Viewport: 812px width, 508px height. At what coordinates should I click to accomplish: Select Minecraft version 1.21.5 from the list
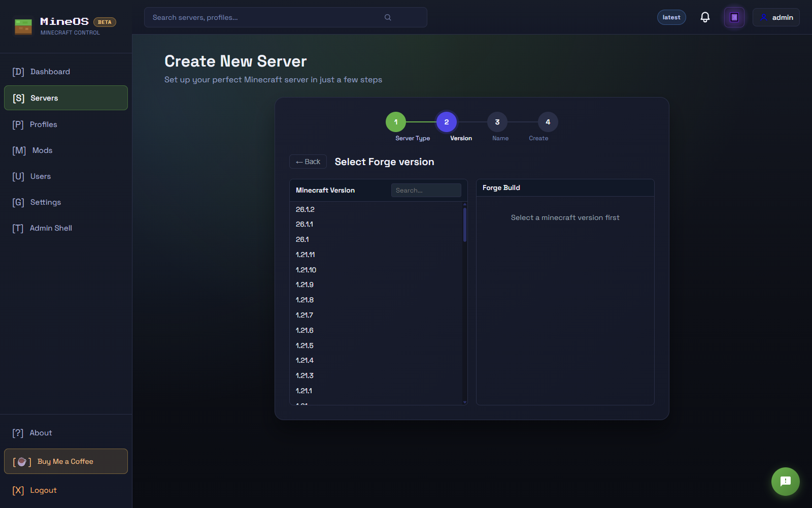pos(304,345)
